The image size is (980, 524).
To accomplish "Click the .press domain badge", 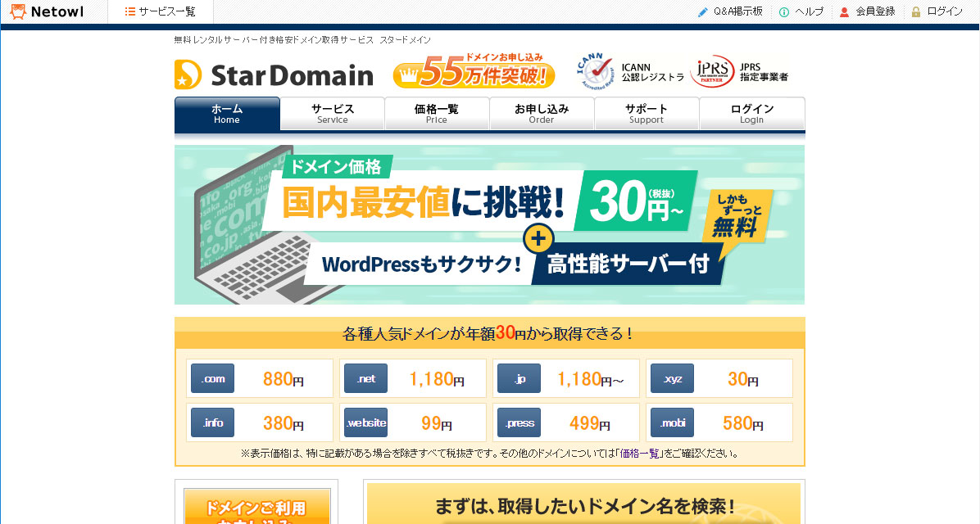I will point(519,422).
